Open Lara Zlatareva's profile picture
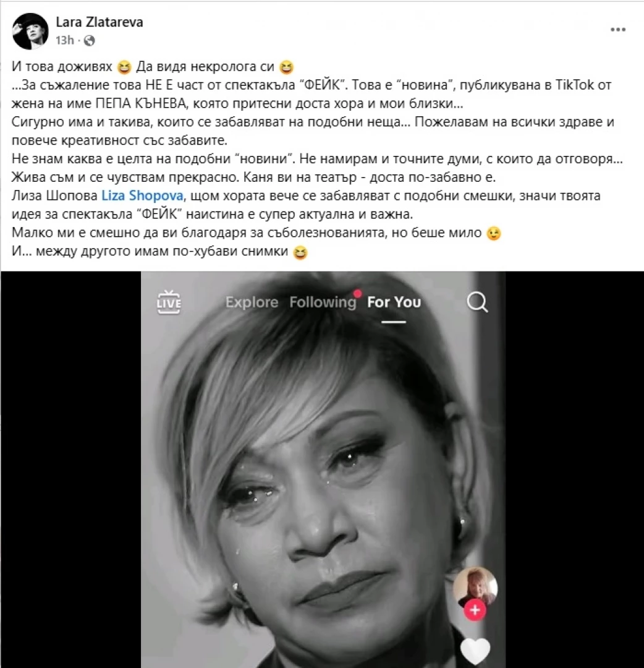Viewport: 644px width, 668px height. [30, 31]
